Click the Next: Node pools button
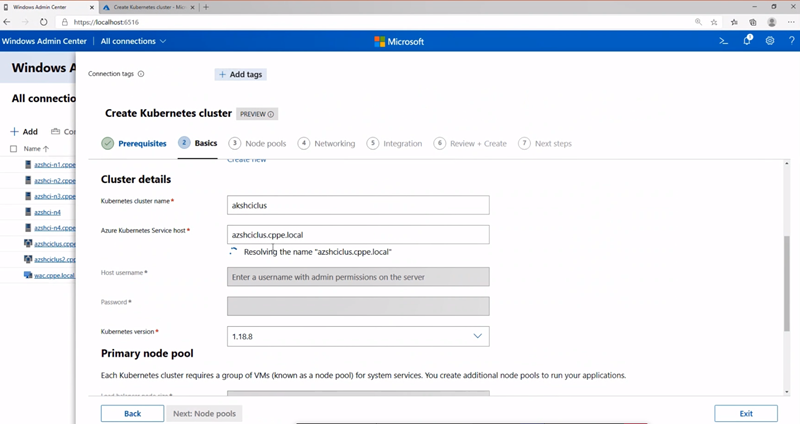800x424 pixels. (205, 413)
